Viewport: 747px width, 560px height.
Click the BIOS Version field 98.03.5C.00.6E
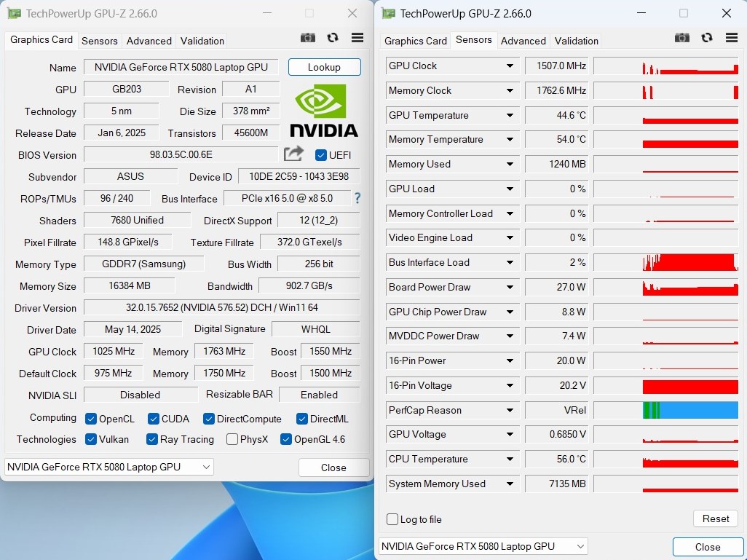(x=181, y=155)
